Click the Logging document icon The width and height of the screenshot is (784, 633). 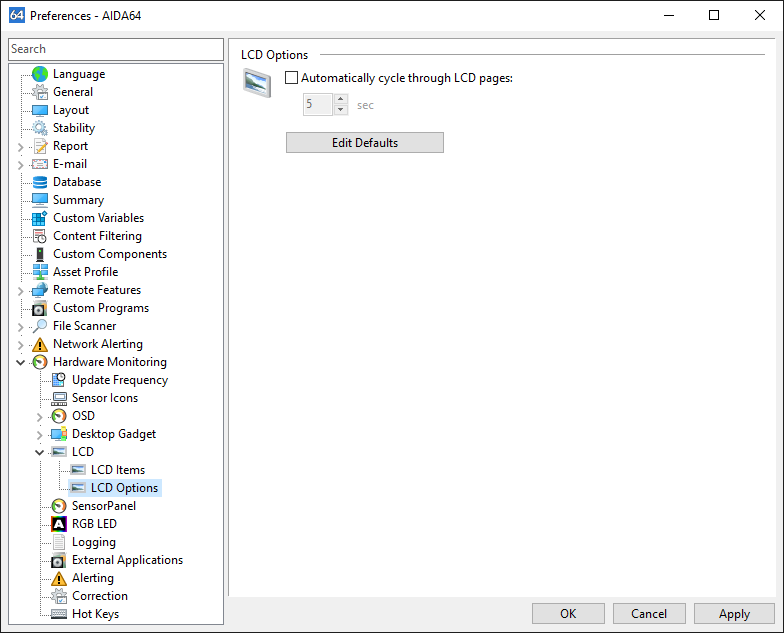[58, 542]
